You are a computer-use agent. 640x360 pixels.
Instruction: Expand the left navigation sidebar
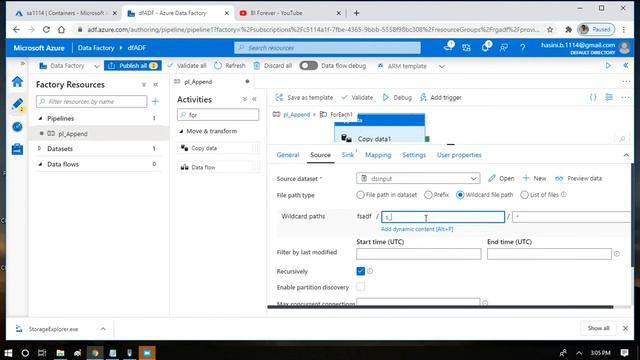click(23, 63)
